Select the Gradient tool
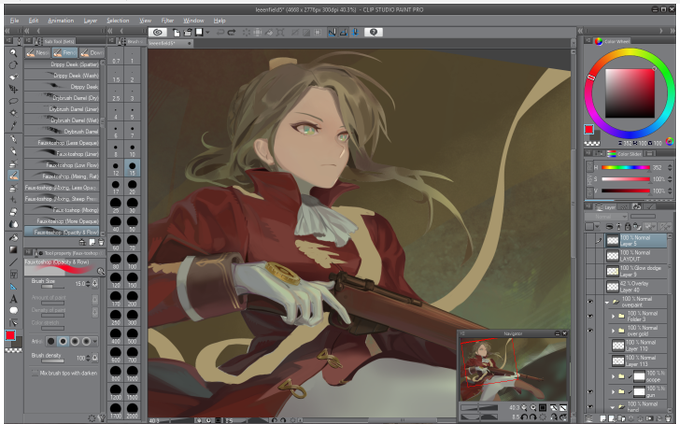680x424 pixels. [13, 250]
